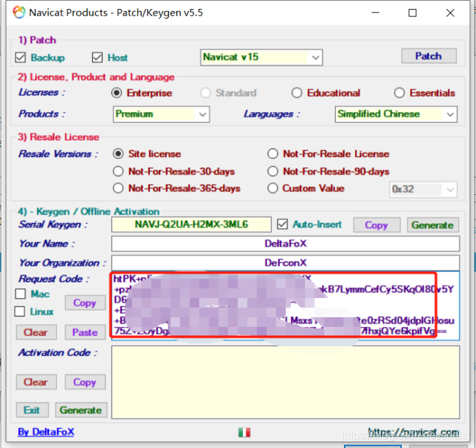Copy the Request Code
This screenshot has height=448, width=476.
tap(85, 303)
